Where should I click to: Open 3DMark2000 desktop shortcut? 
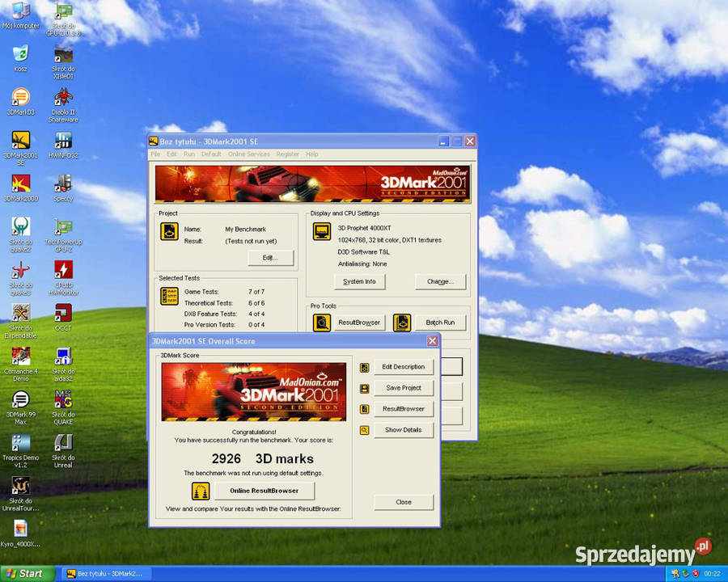pos(20,184)
